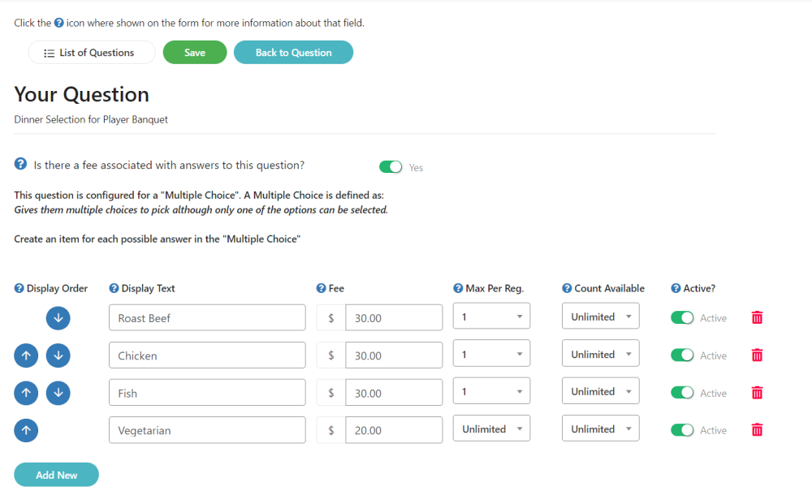Click the Vegetarian fee amount field
812x504 pixels.
tap(393, 430)
